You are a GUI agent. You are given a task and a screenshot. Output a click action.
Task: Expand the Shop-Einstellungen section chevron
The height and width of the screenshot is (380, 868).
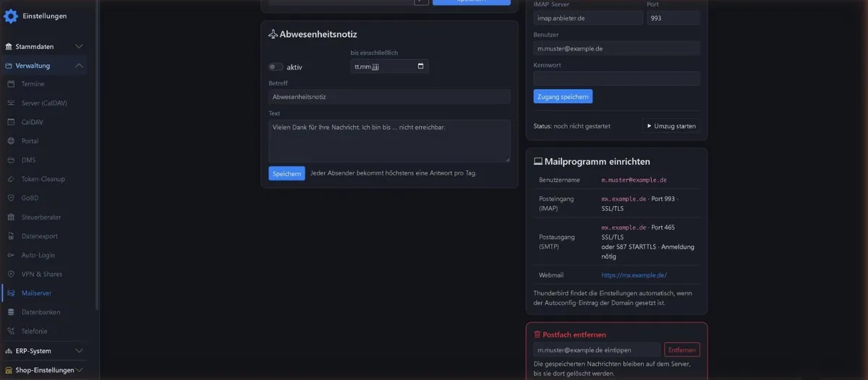coord(80,370)
